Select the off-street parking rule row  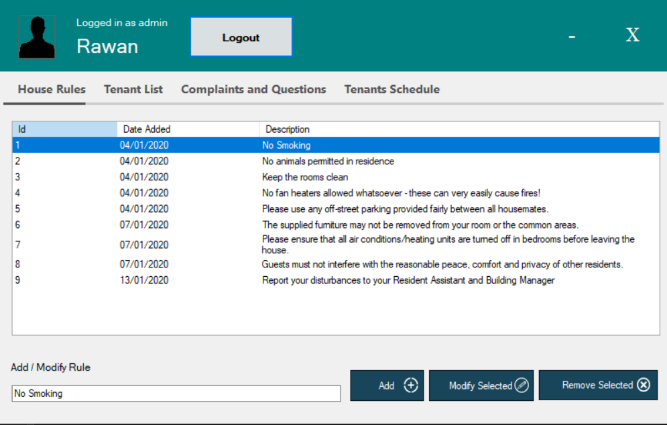coord(336,209)
